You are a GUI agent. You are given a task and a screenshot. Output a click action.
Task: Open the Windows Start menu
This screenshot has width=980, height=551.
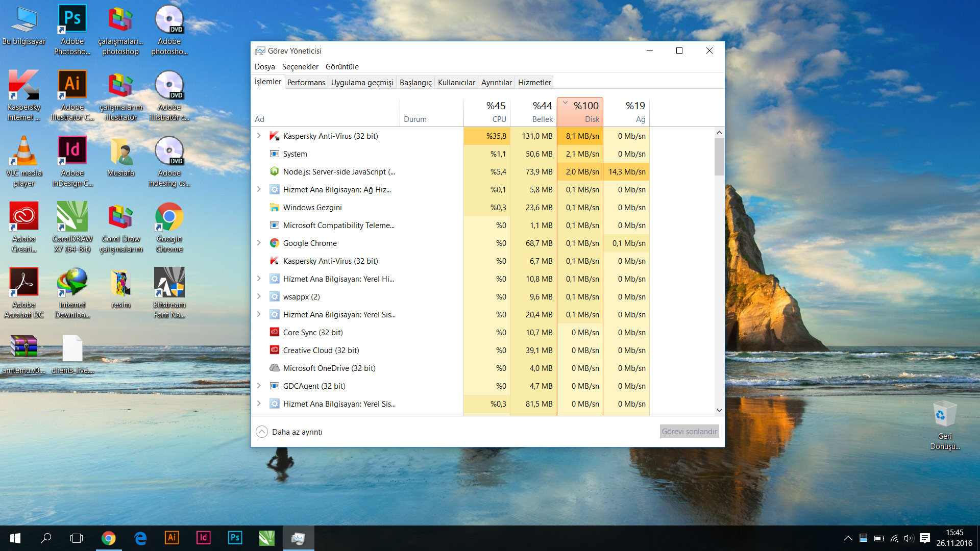coord(15,538)
